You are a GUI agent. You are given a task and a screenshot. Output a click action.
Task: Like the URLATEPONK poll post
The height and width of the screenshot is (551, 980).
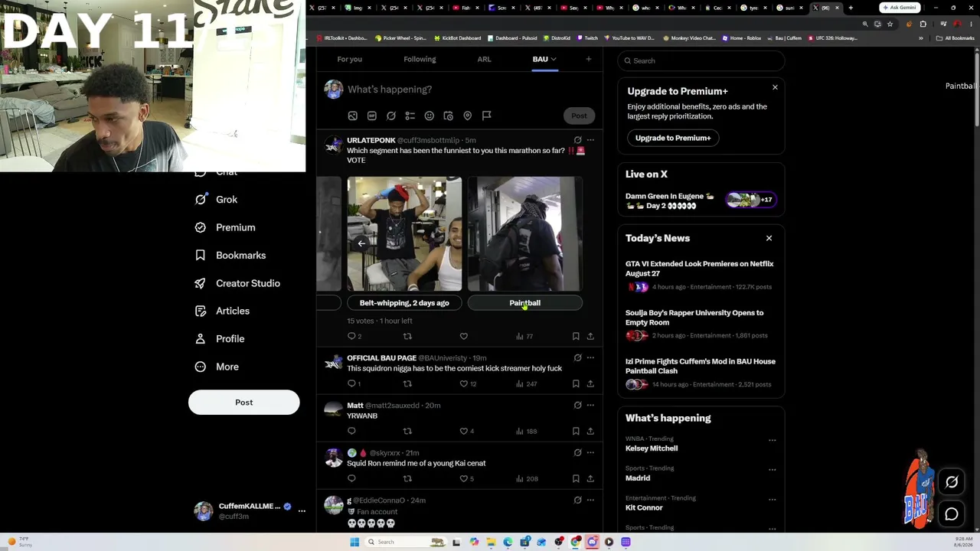tap(463, 336)
